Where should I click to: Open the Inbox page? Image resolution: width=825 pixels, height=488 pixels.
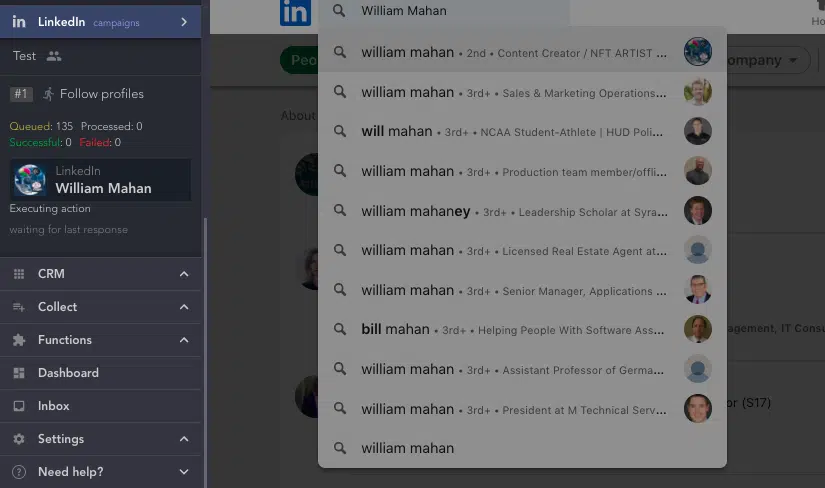(54, 406)
